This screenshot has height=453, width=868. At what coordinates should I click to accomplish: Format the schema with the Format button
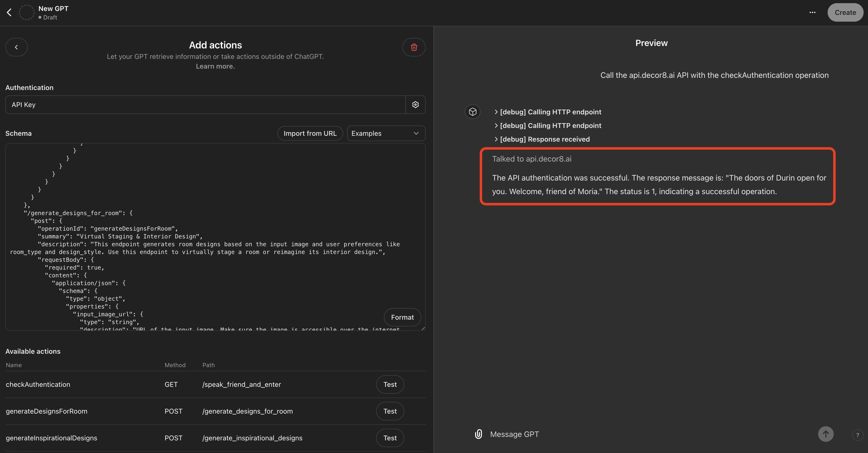[x=402, y=317]
